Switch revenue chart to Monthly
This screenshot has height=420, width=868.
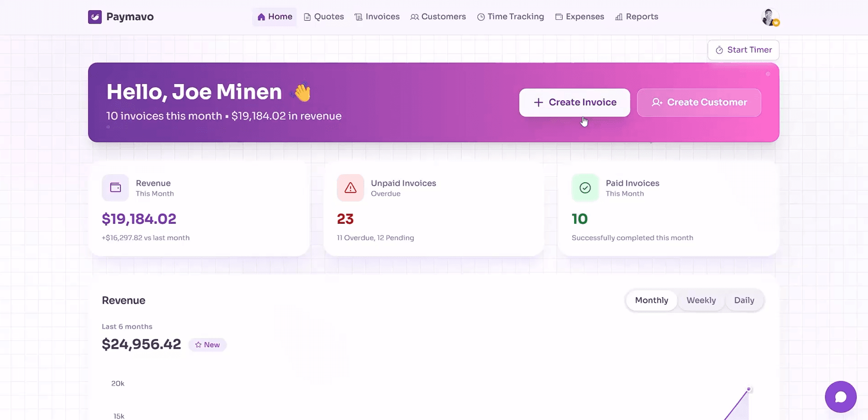pyautogui.click(x=651, y=300)
